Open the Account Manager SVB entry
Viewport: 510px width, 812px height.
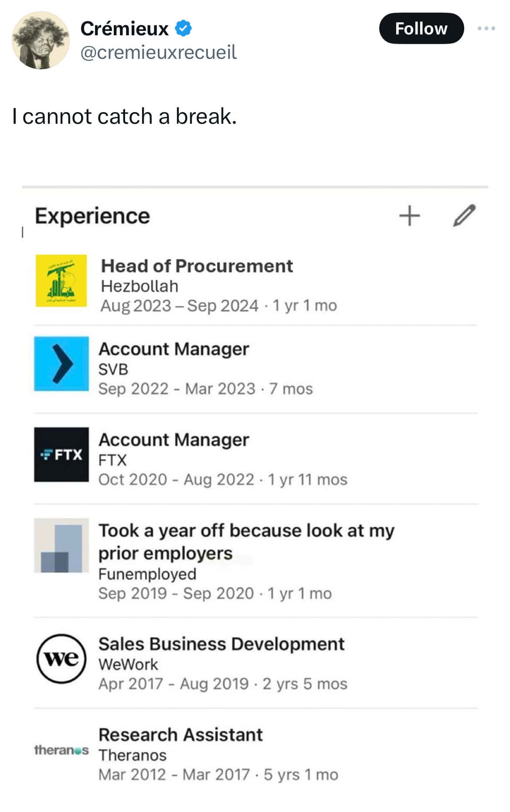point(173,349)
